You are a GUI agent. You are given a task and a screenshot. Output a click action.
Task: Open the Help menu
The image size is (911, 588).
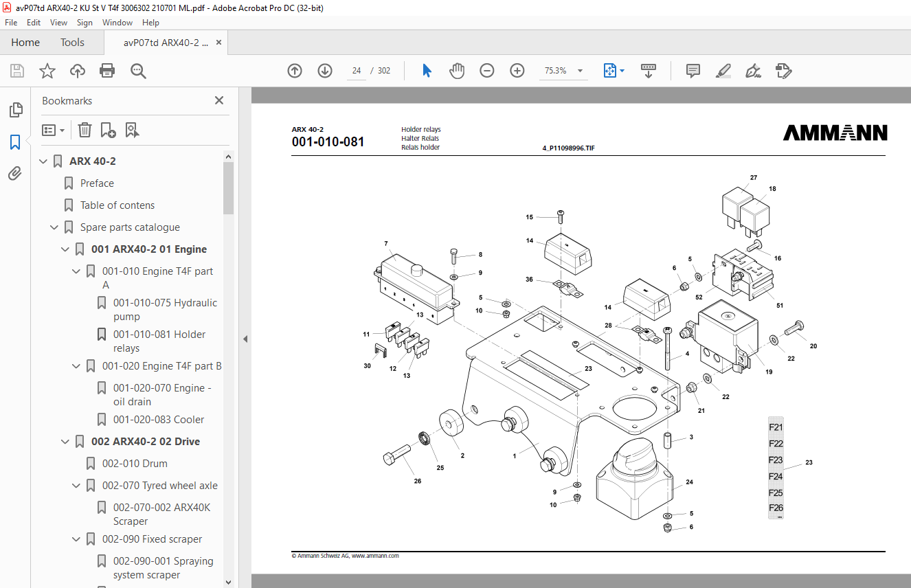150,23
